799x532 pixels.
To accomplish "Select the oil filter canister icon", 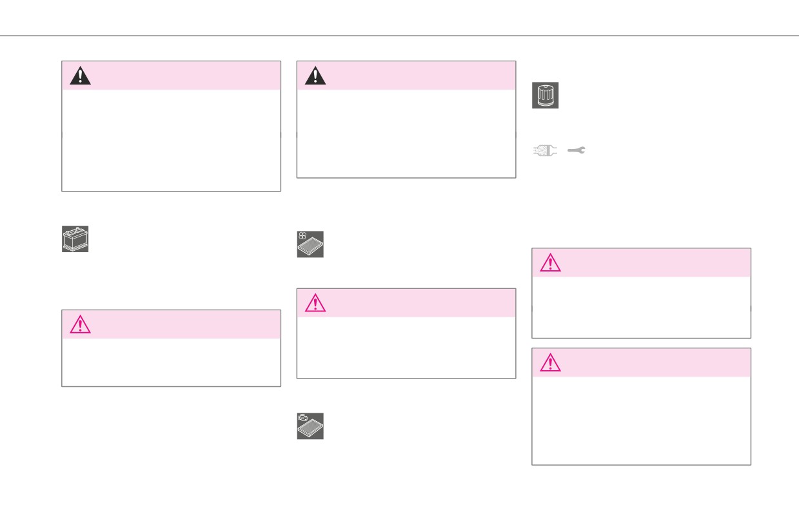I will coord(546,95).
